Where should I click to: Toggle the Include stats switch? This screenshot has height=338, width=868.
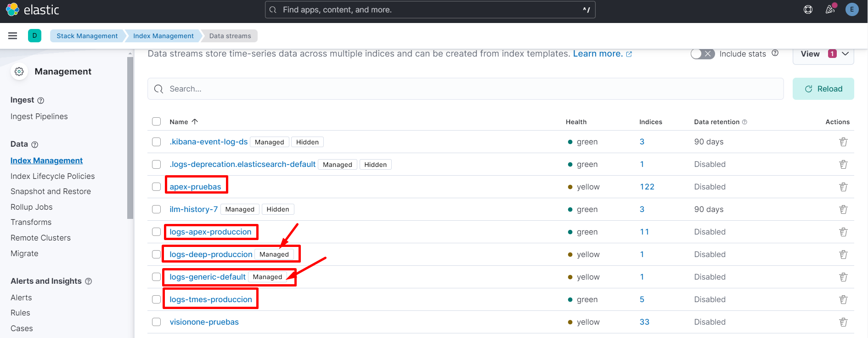[x=703, y=54]
